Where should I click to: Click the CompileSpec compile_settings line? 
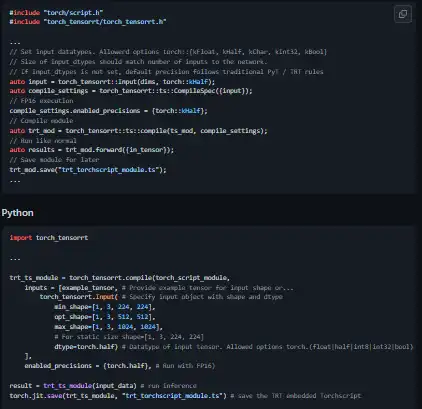click(131, 91)
